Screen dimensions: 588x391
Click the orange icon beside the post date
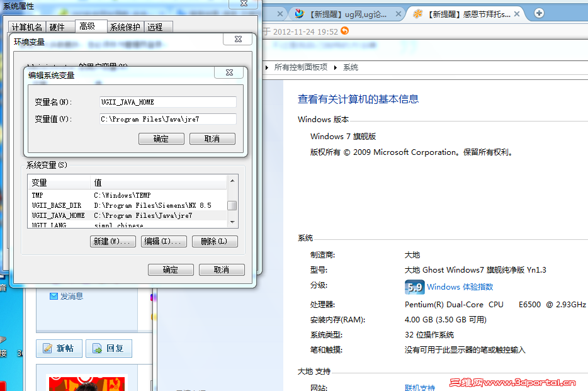(x=344, y=31)
